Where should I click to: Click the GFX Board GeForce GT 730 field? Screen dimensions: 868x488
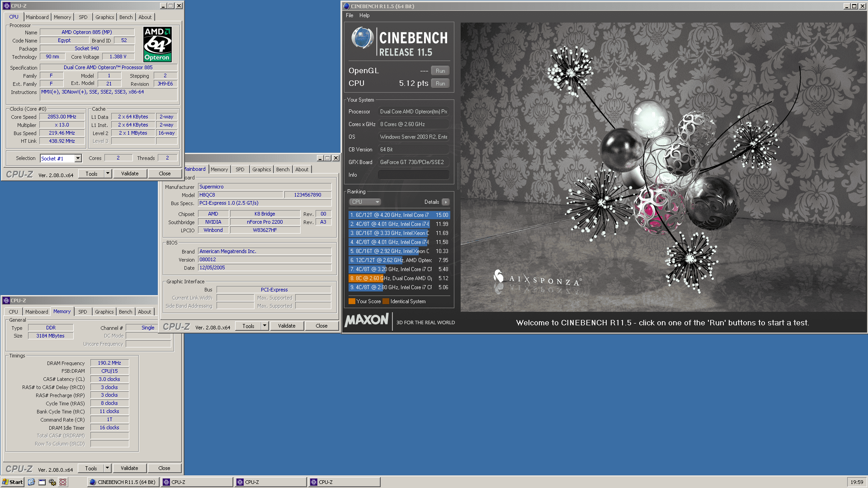pyautogui.click(x=413, y=162)
